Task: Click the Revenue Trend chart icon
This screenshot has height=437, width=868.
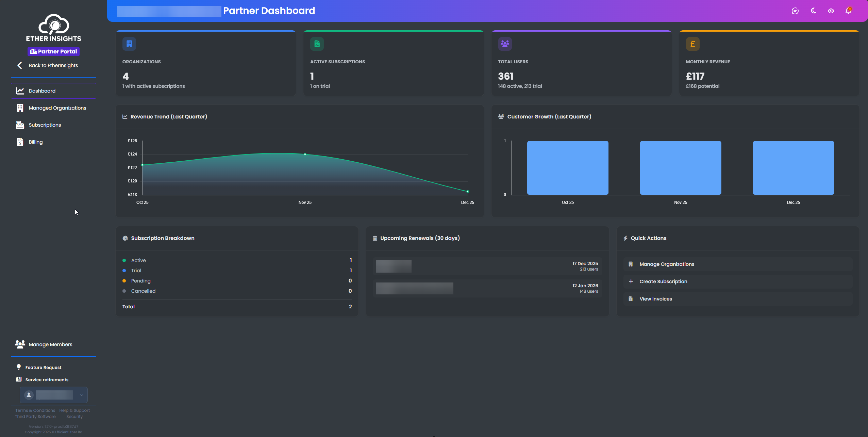Action: tap(125, 117)
